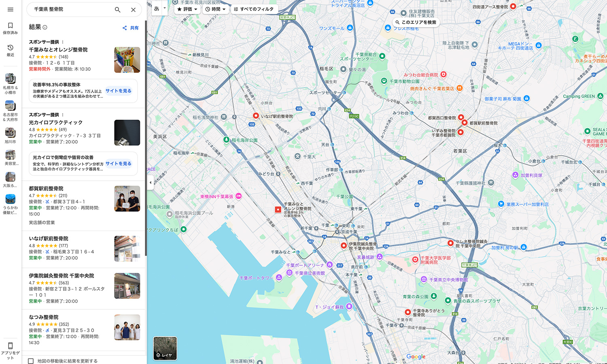Click 青葉の森スポーツプラザ marker
This screenshot has height=364, width=607.
click(448, 301)
